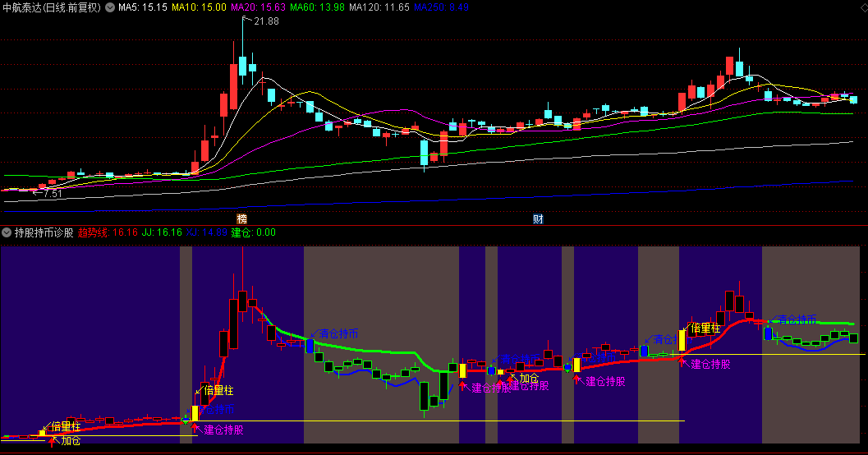Click the 加仓 label beside 建仓持股 mid-chart
This screenshot has height=455, width=868.
point(529,378)
